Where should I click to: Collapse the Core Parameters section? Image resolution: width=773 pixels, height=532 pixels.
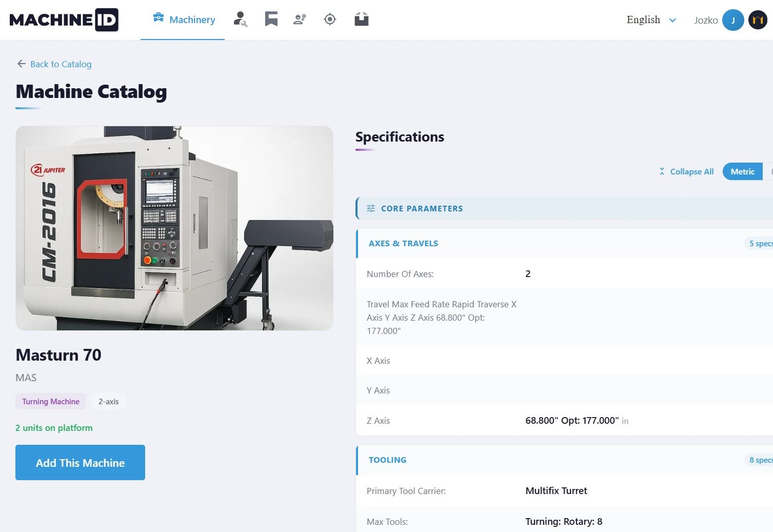click(x=564, y=208)
